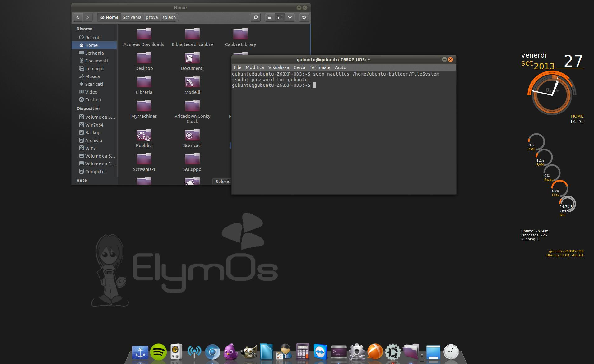Navigate to prova in the path bar

[152, 17]
